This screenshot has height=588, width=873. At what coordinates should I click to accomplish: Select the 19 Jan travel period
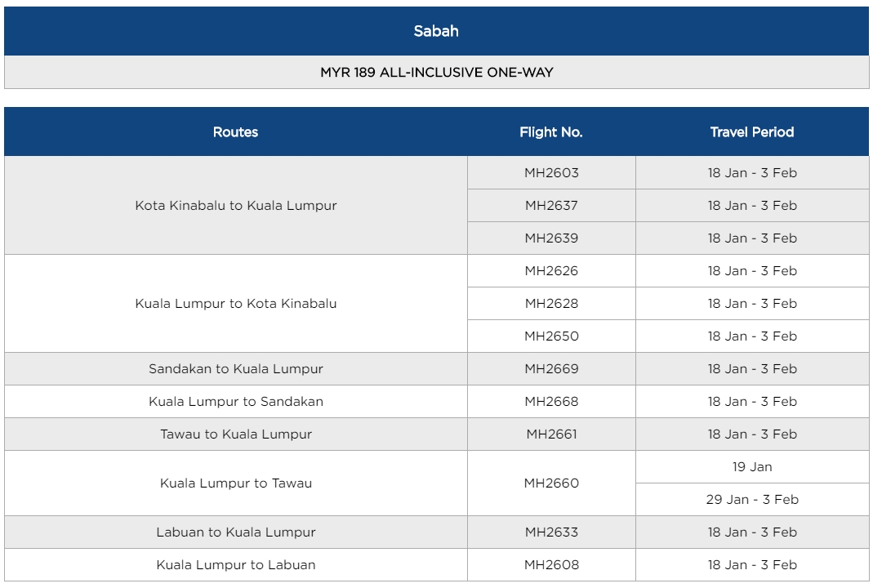[x=751, y=467]
